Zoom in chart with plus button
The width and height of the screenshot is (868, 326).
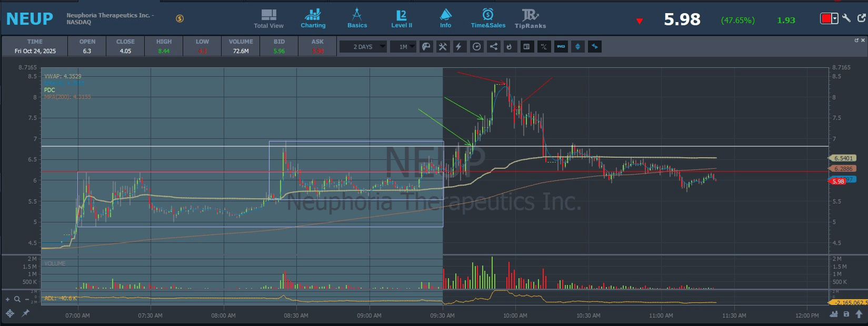click(x=7, y=299)
